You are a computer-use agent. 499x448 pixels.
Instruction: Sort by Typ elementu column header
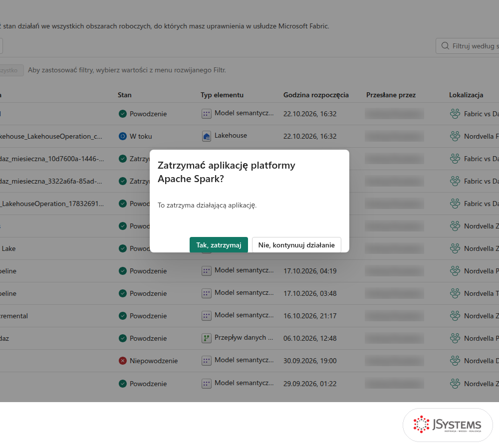pyautogui.click(x=222, y=95)
